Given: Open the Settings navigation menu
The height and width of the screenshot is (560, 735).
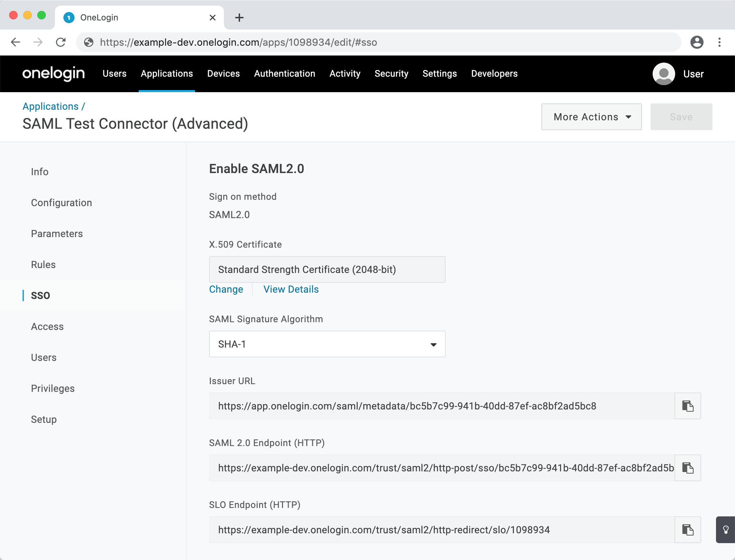Looking at the screenshot, I should (x=440, y=74).
